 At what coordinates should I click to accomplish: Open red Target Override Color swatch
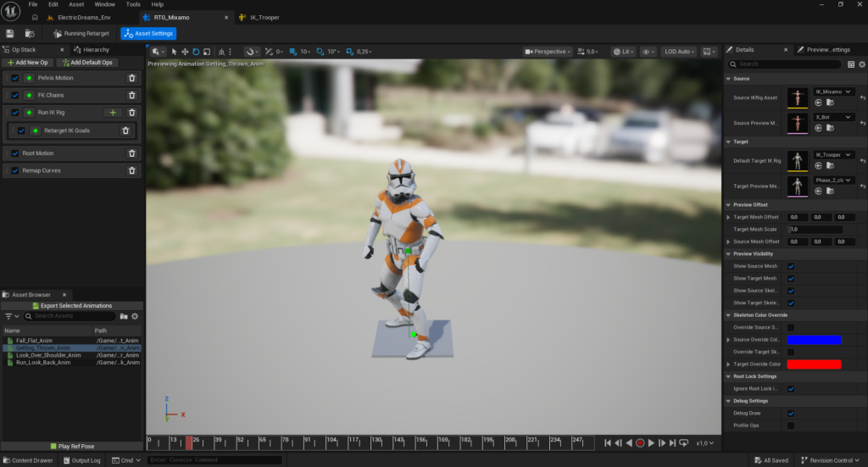[x=814, y=364]
